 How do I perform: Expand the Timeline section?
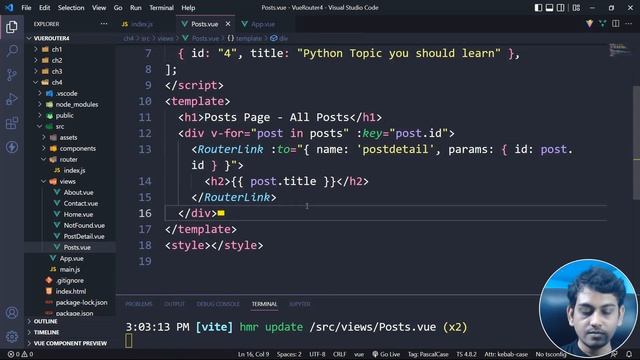click(x=70, y=332)
